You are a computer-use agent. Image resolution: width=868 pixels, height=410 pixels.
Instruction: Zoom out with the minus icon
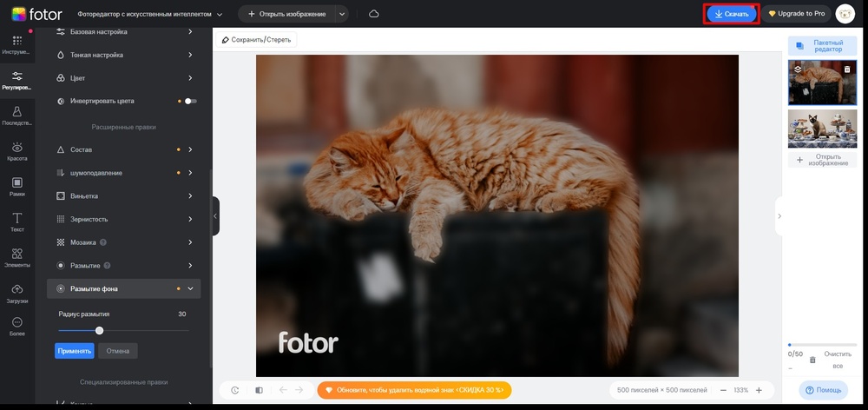tap(723, 390)
